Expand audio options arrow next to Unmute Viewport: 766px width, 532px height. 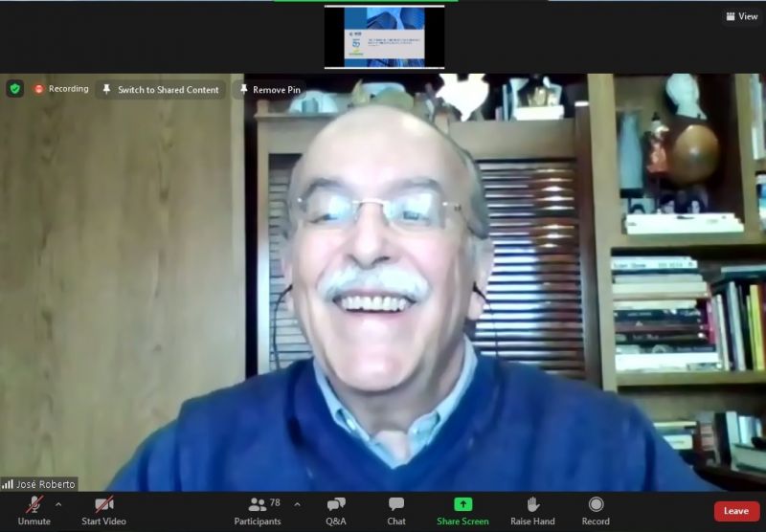click(x=58, y=504)
